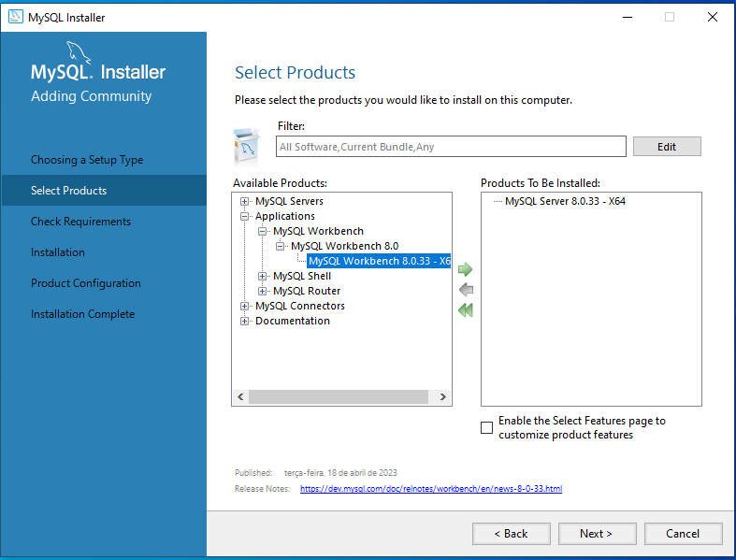Enable the Select Features page checkbox

[x=486, y=427]
